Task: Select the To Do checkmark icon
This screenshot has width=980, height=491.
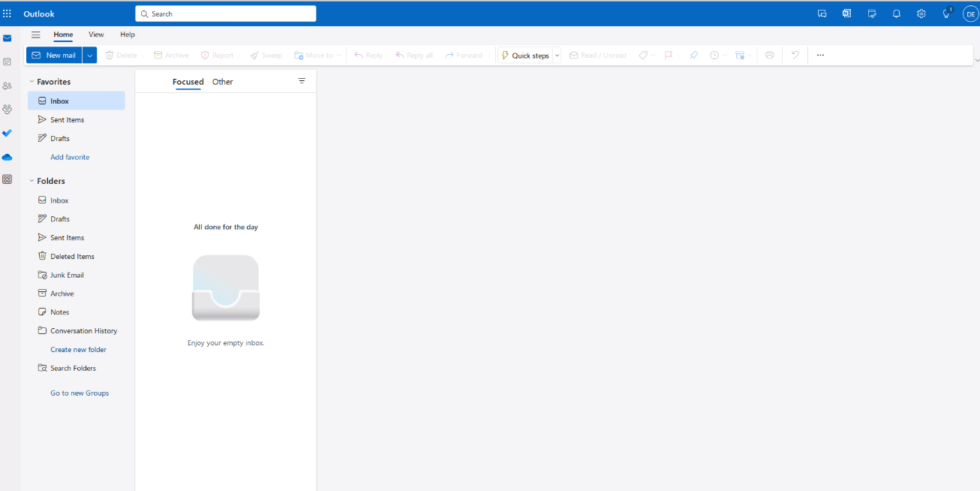Action: coord(8,133)
